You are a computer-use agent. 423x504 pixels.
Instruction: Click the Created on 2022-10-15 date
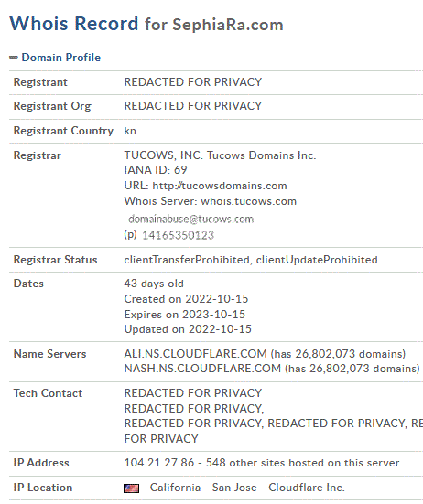pos(186,299)
